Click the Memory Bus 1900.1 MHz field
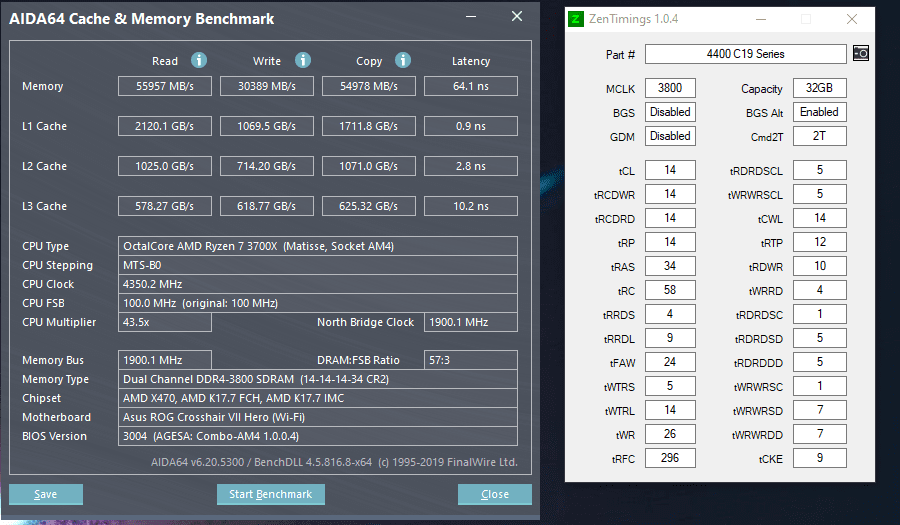 [165, 360]
